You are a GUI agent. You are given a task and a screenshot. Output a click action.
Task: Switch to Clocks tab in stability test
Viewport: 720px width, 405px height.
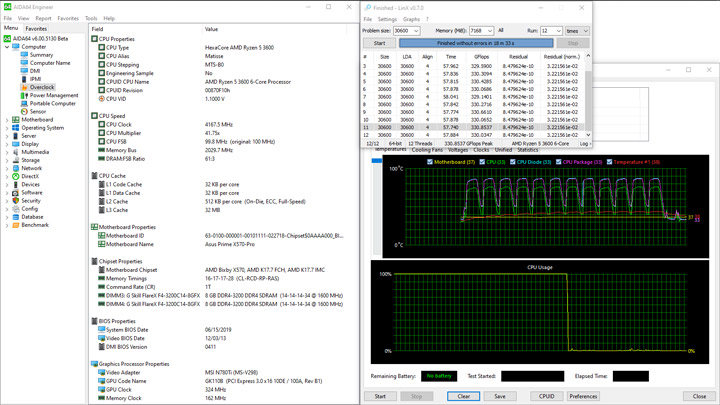coord(481,150)
